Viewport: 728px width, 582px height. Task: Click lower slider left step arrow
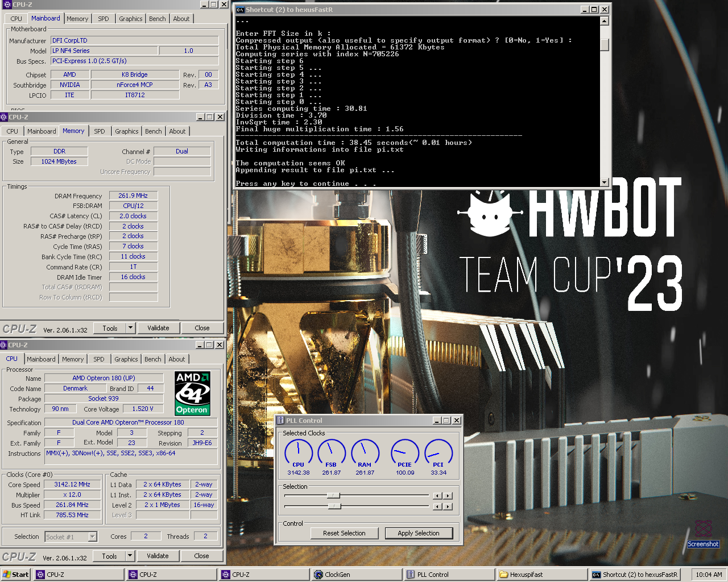click(437, 506)
